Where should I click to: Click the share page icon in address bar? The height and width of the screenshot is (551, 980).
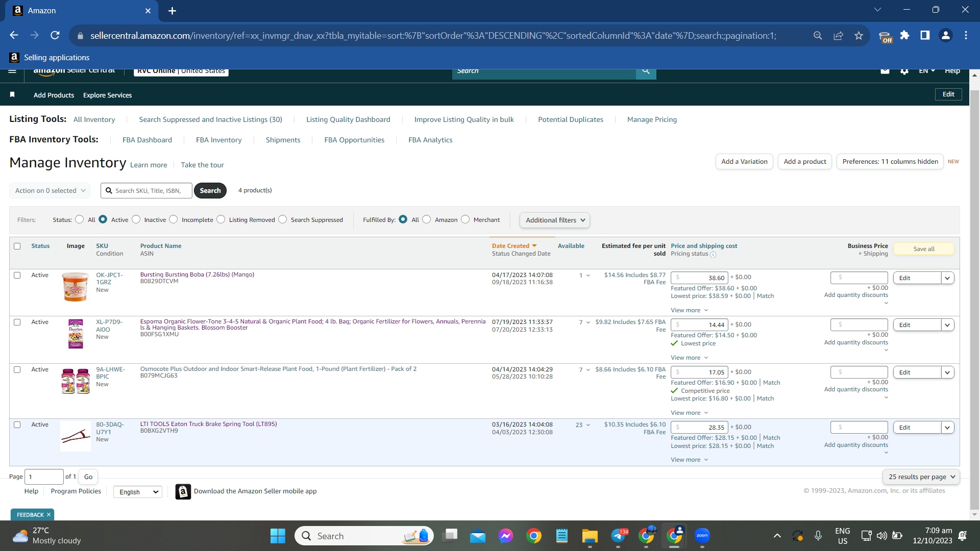(x=838, y=35)
